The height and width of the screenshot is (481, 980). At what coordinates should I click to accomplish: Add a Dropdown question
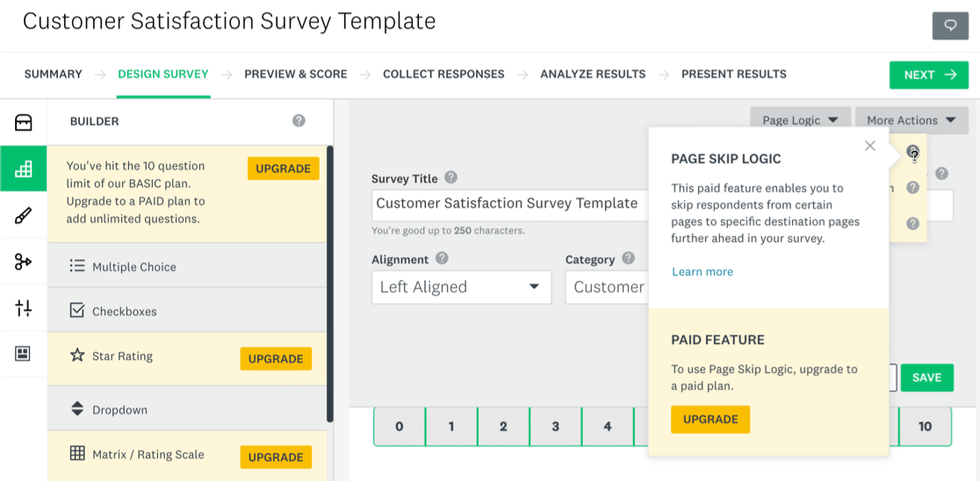click(x=187, y=409)
